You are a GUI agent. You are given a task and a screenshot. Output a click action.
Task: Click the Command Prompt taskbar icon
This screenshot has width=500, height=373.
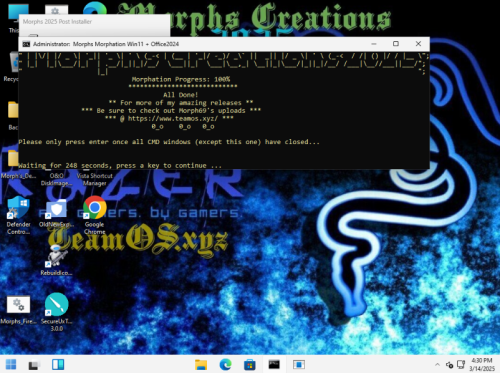274,364
